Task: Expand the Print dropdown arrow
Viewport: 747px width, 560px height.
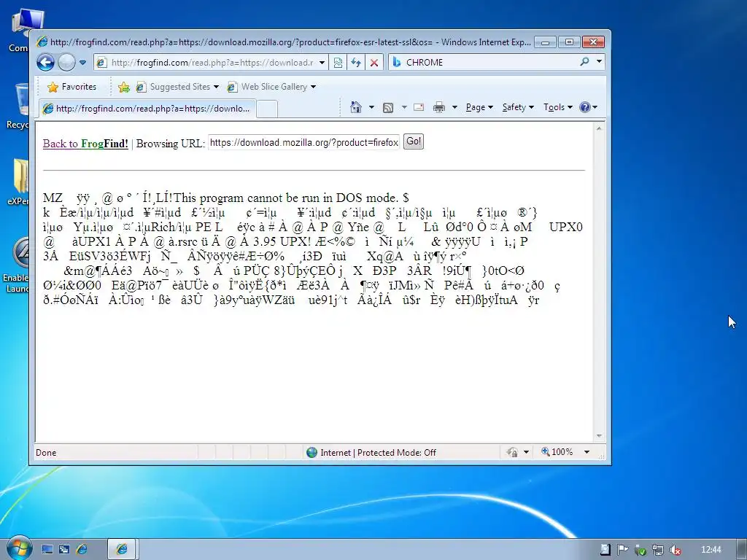Action: coord(454,107)
